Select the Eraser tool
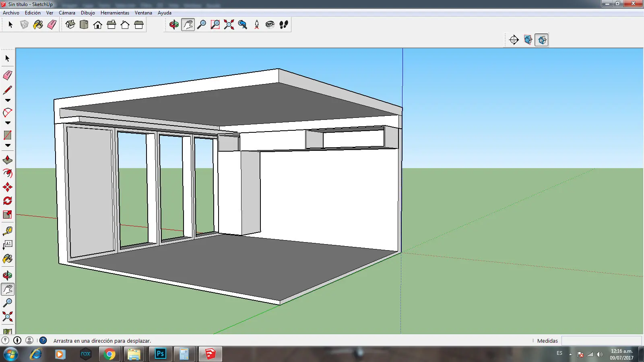 pos(7,75)
